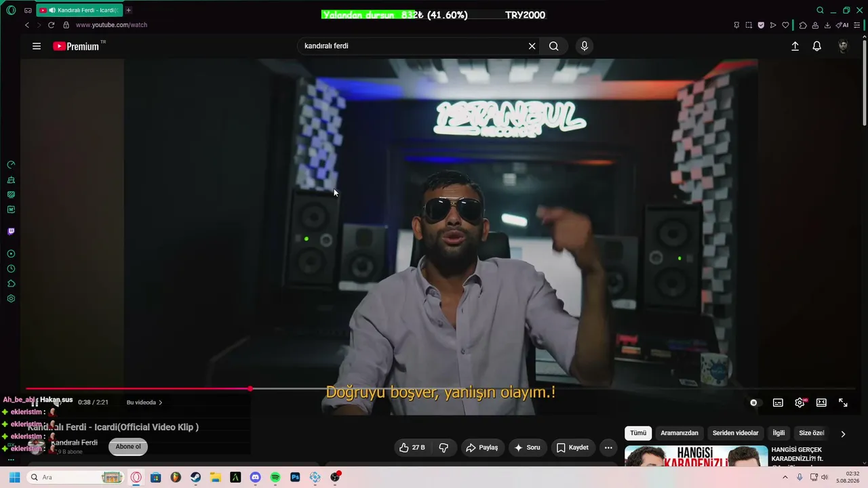Enter full screen video mode
This screenshot has width=868, height=488.
[x=843, y=403]
